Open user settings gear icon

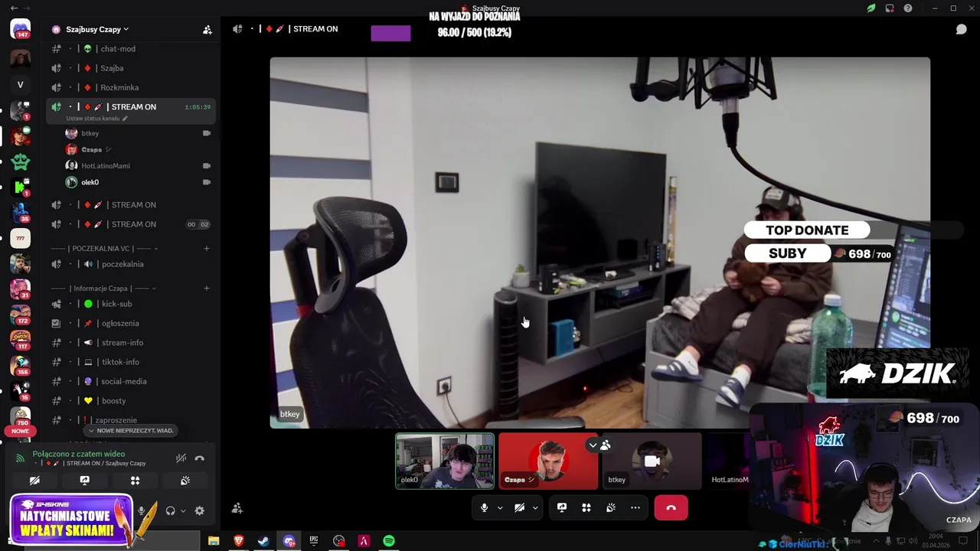click(x=199, y=510)
